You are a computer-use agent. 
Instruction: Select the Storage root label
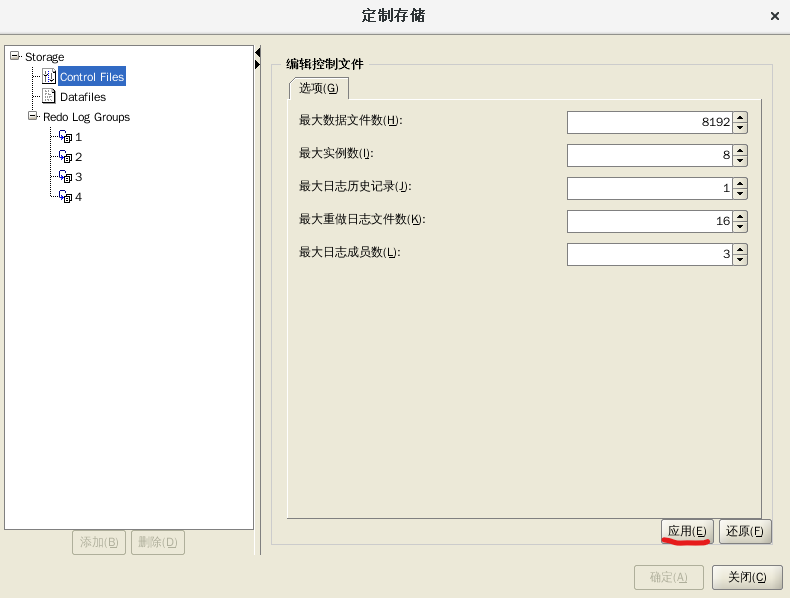44,57
